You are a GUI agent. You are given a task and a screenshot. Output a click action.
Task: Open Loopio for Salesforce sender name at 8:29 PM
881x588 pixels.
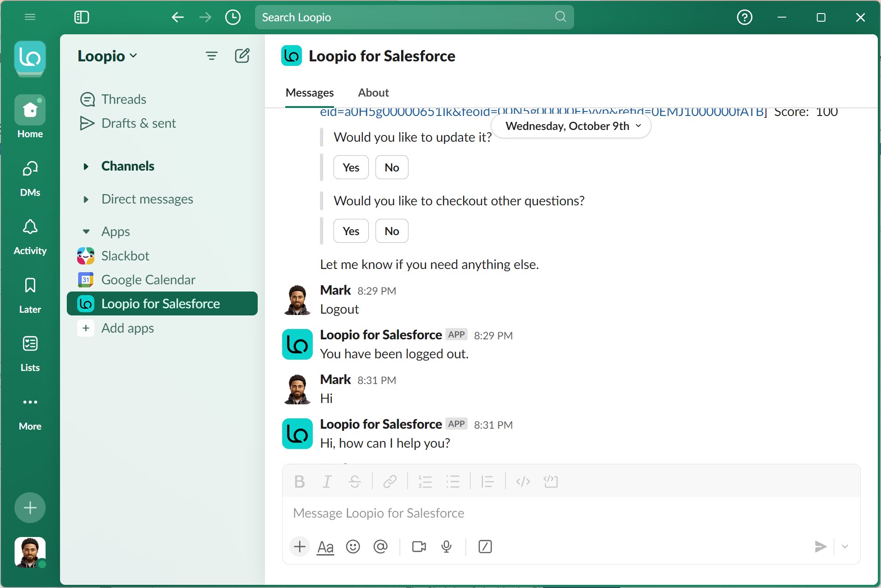(381, 335)
